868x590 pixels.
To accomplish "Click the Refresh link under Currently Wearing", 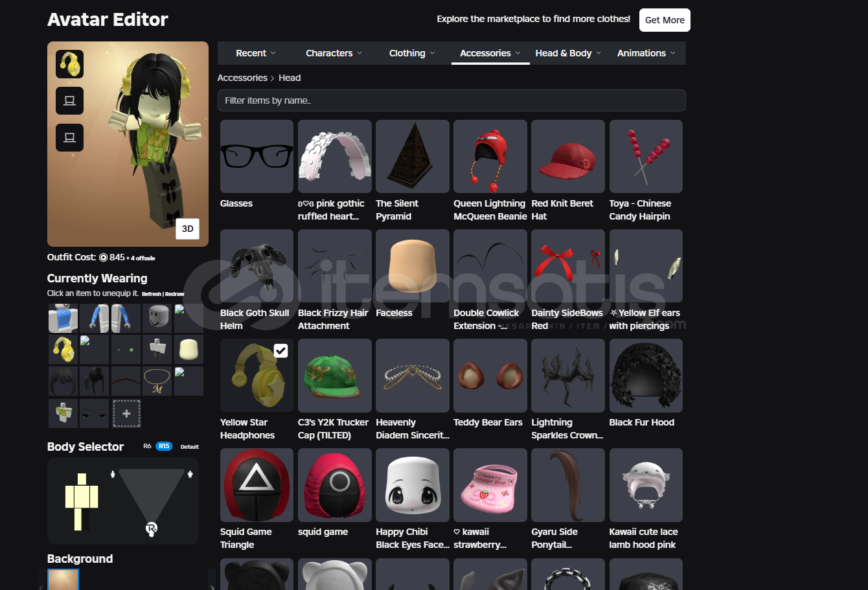I will pyautogui.click(x=151, y=294).
